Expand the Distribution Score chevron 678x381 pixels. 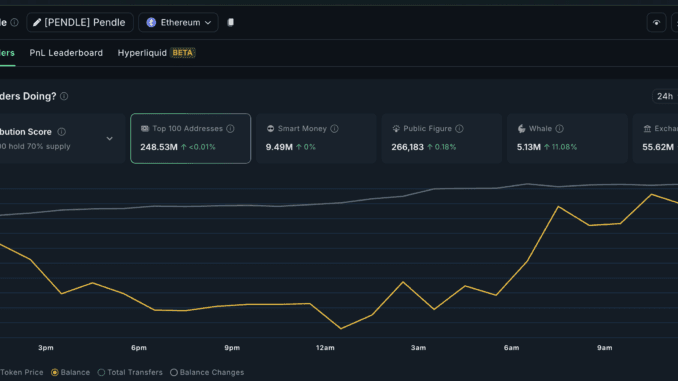point(109,138)
